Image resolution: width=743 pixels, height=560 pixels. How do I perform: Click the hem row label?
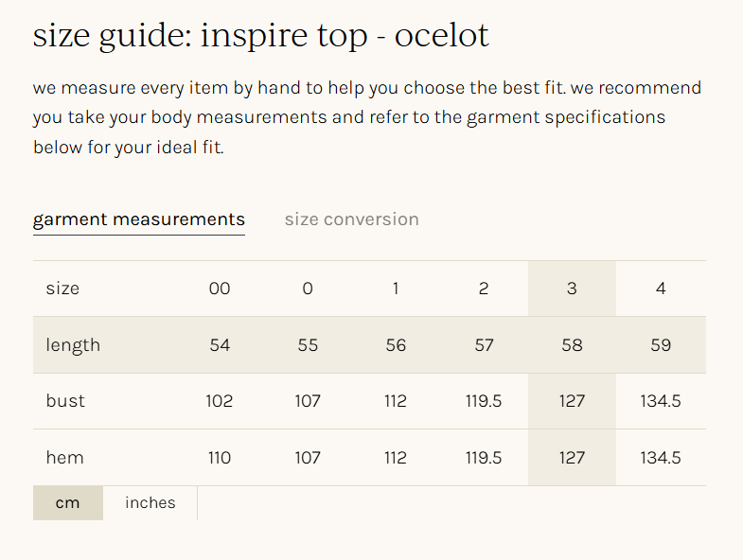pyautogui.click(x=64, y=458)
